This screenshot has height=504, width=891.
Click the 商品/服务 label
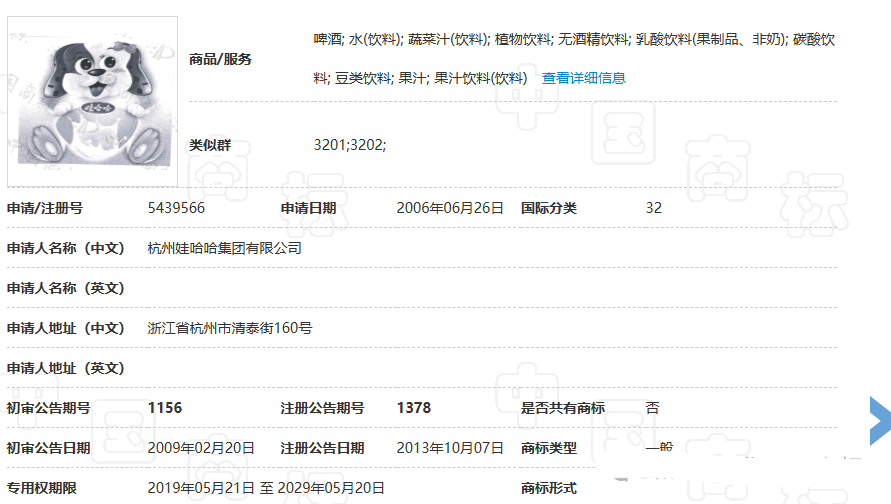tap(220, 59)
